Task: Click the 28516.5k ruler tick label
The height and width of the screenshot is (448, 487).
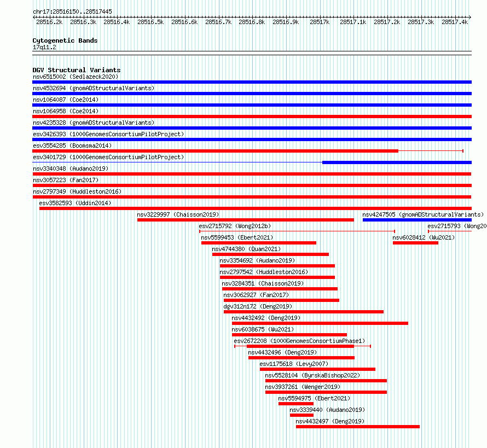Action: coord(150,22)
